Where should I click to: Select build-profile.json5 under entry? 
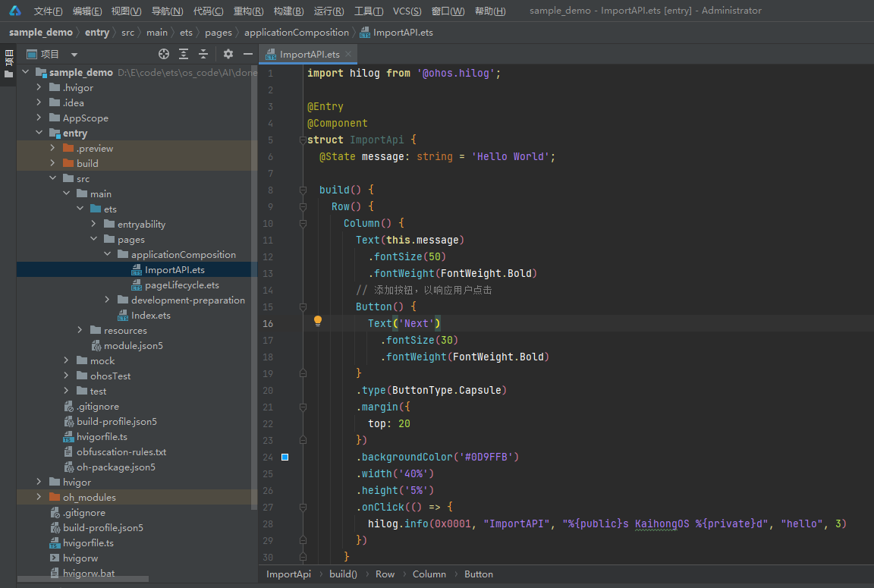117,421
